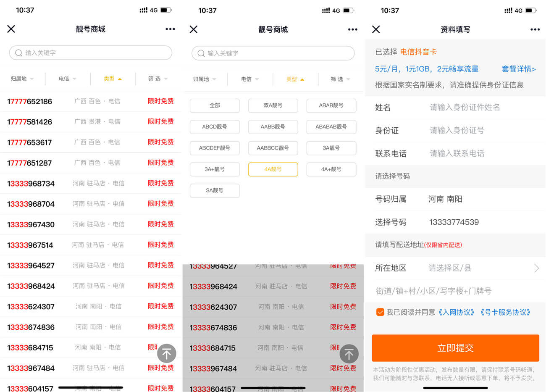Expand 归属地 dropdown on first screen
Viewport: 546px width, 392px height.
click(x=22, y=79)
